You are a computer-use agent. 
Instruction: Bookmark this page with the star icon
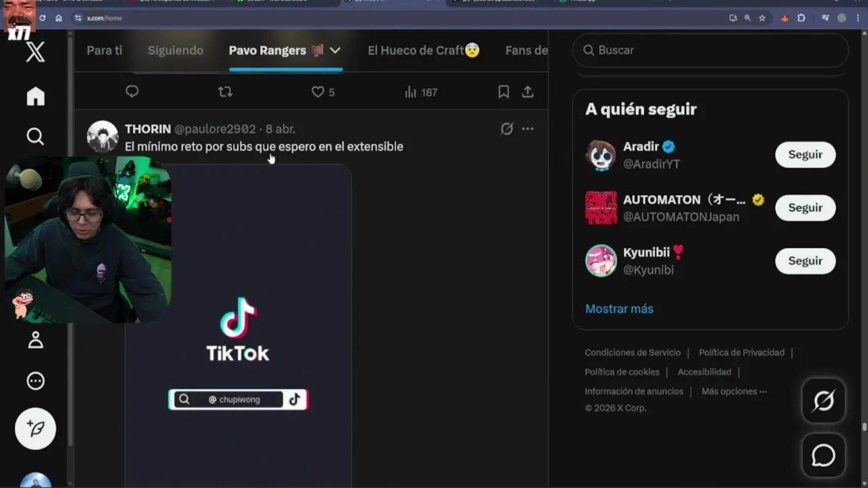(x=762, y=18)
